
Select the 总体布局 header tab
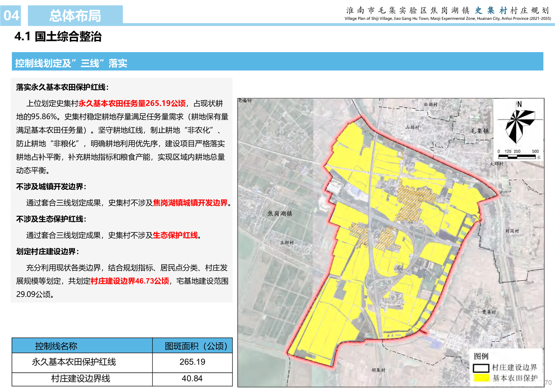[75, 16]
